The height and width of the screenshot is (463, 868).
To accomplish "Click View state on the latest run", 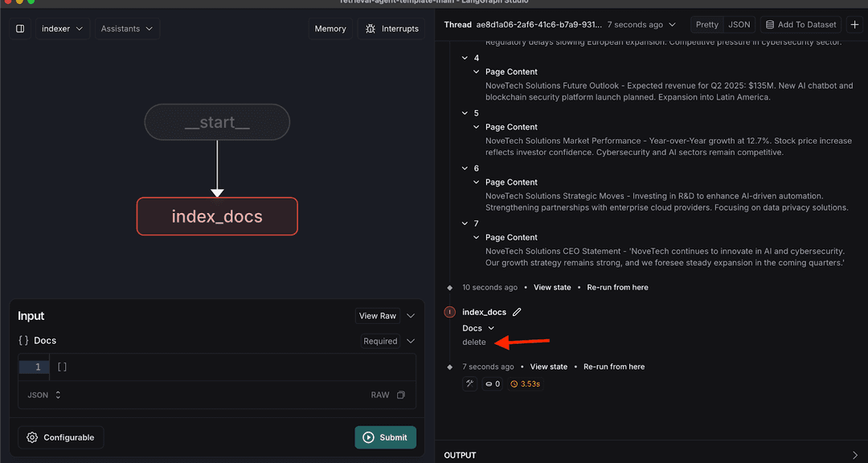I will pyautogui.click(x=548, y=367).
